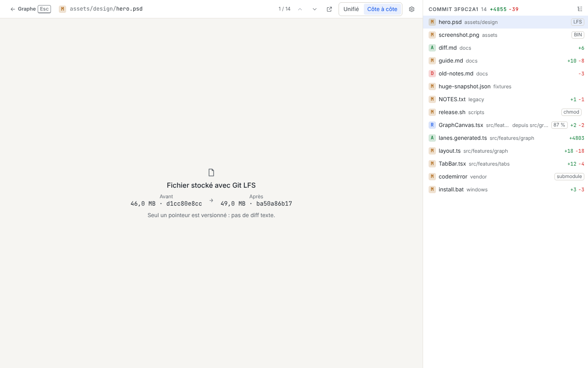Open guide.md file row
588x368 pixels.
click(505, 61)
